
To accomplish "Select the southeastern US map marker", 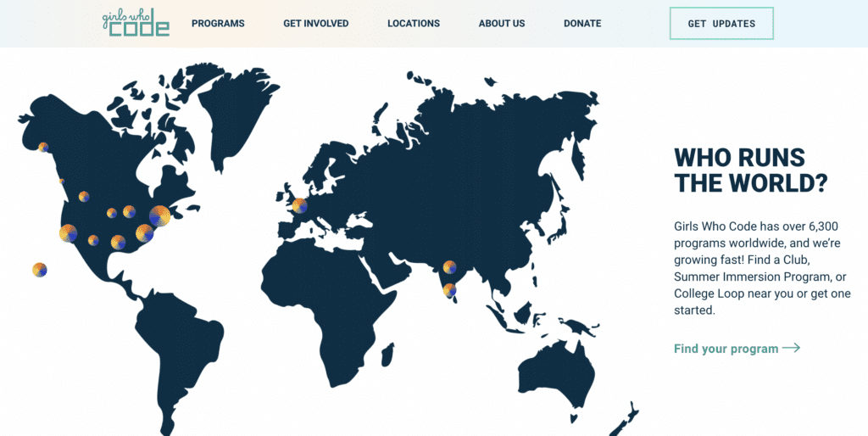I will tap(144, 233).
